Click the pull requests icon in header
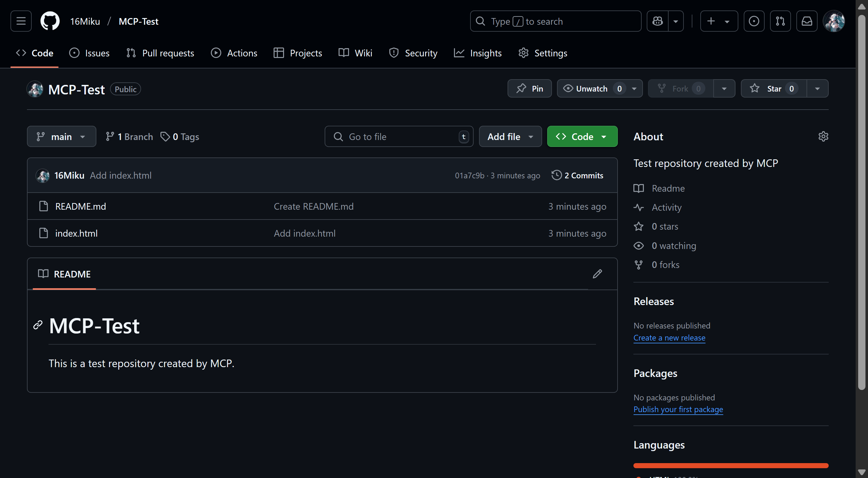 [780, 21]
